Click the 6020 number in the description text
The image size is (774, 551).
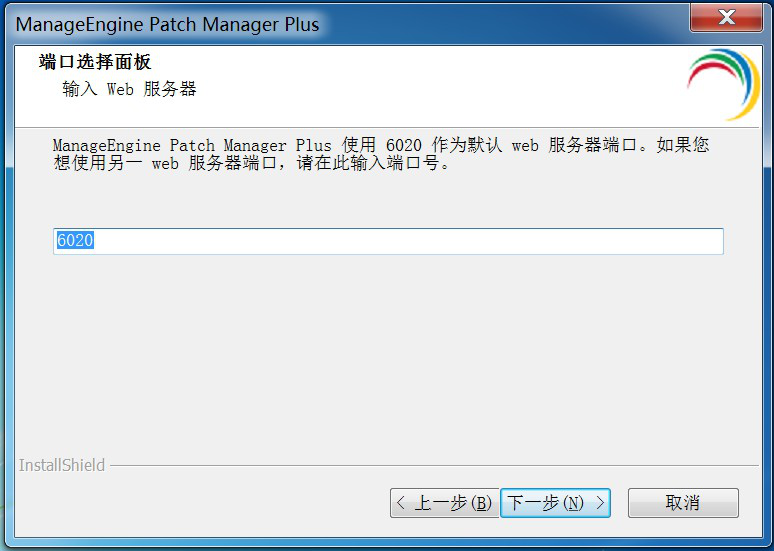(404, 146)
